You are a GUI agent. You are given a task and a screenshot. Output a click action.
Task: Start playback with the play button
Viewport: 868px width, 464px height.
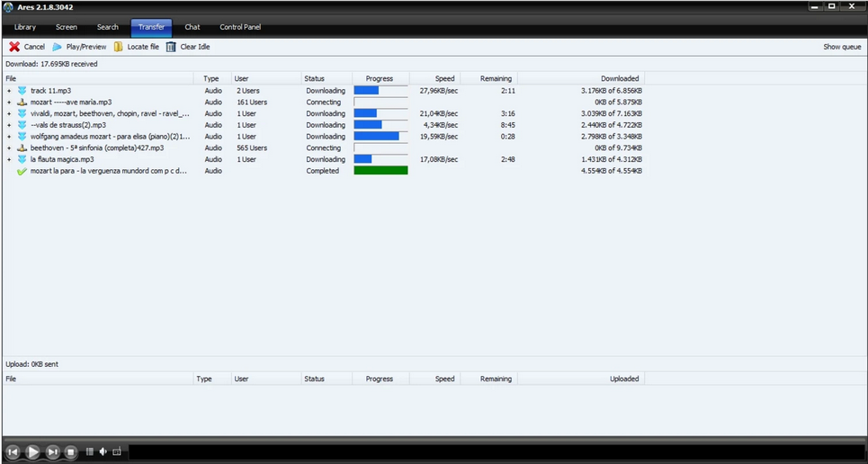click(x=32, y=451)
